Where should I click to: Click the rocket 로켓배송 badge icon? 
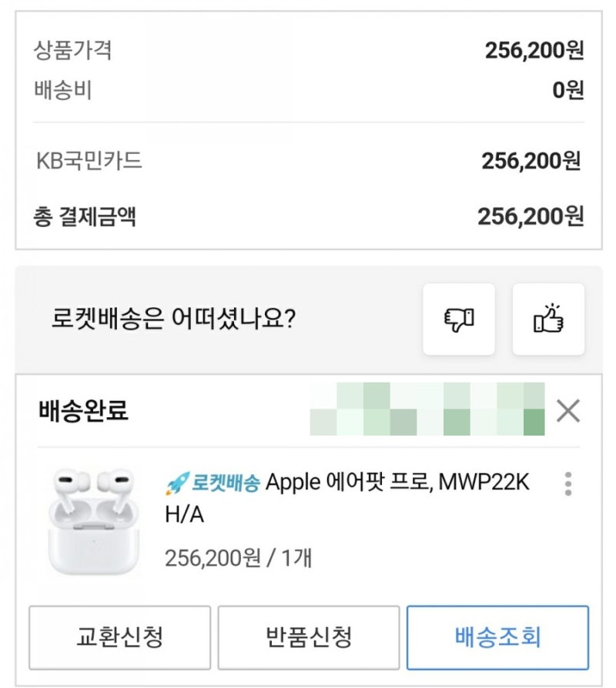[x=178, y=484]
